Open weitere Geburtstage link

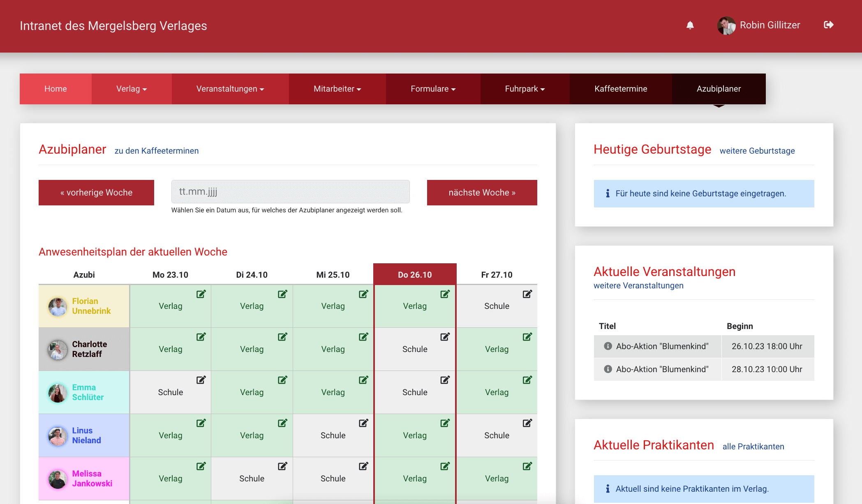coord(757,151)
